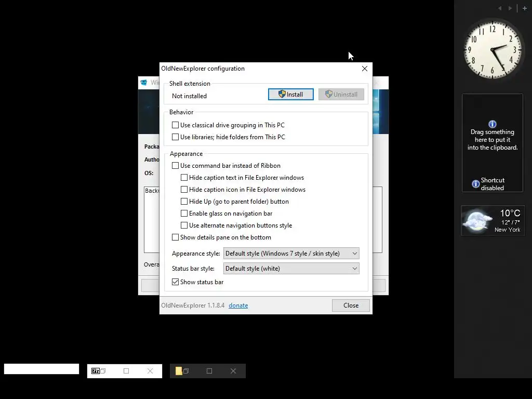Click the background window's title bar icon

click(144, 83)
